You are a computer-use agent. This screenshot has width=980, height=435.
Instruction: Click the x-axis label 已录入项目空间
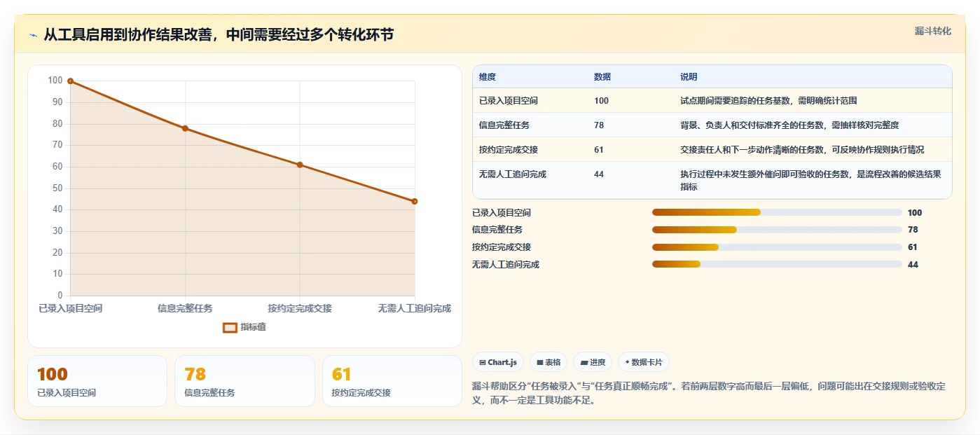71,308
